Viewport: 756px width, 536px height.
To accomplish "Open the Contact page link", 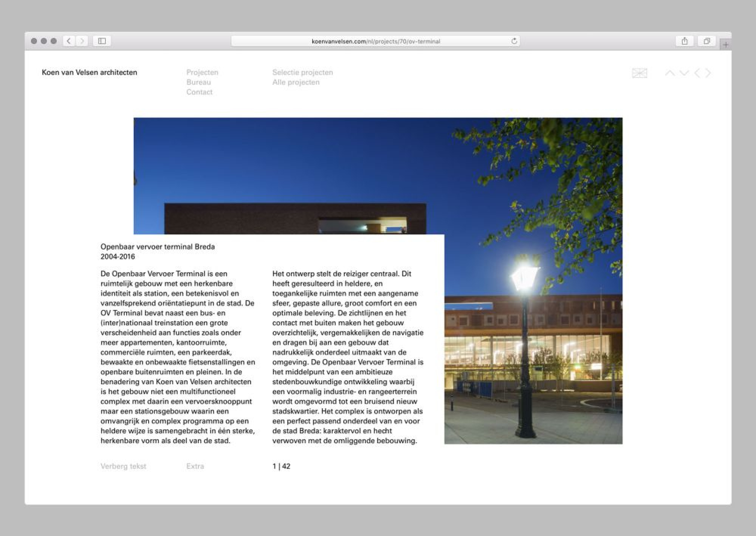I will click(199, 92).
